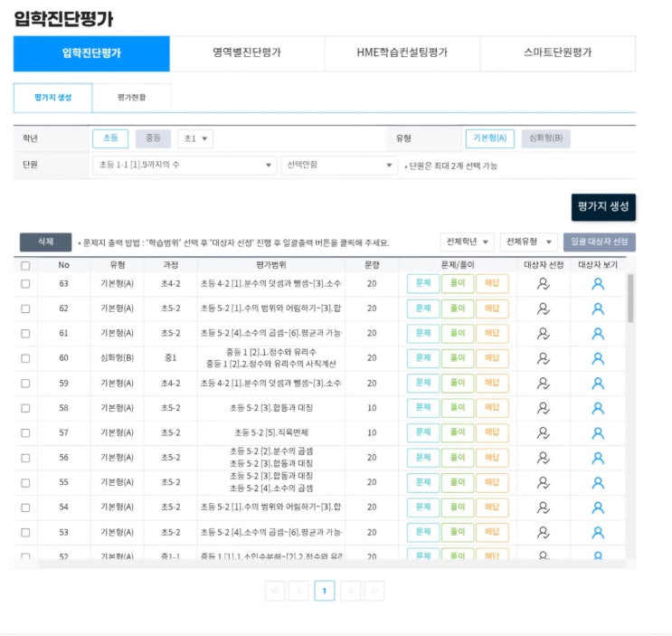This screenshot has width=672, height=636.
Task: Open view targets icon for row 56
Action: click(597, 458)
